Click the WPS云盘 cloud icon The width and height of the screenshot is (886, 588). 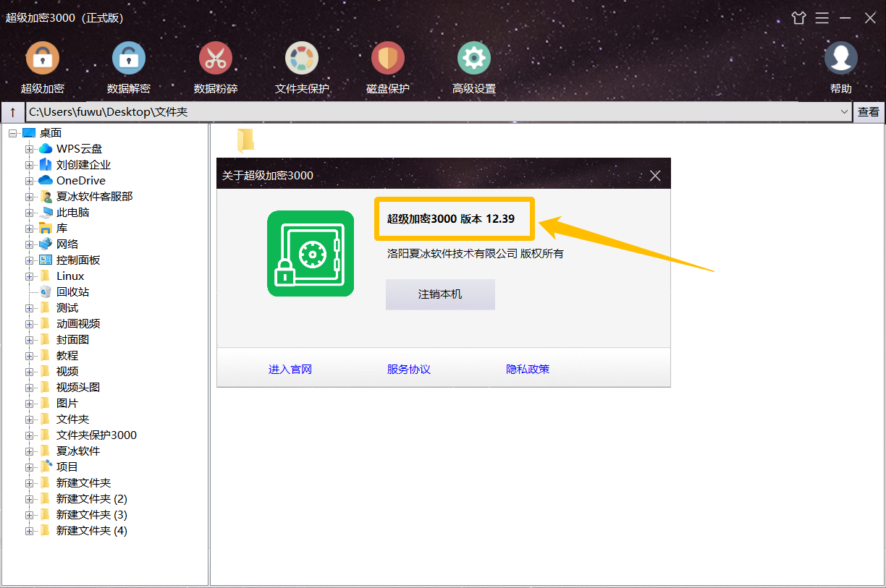click(46, 148)
